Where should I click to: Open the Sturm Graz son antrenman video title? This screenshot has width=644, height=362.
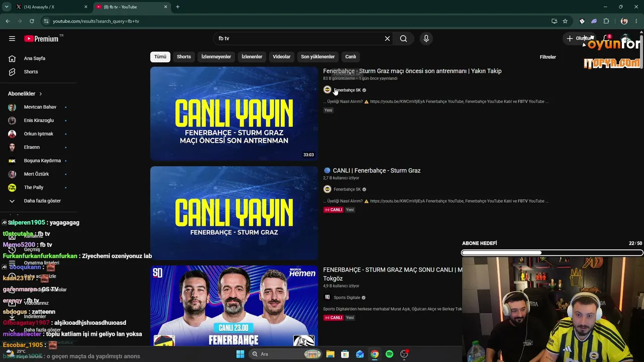[412, 71]
